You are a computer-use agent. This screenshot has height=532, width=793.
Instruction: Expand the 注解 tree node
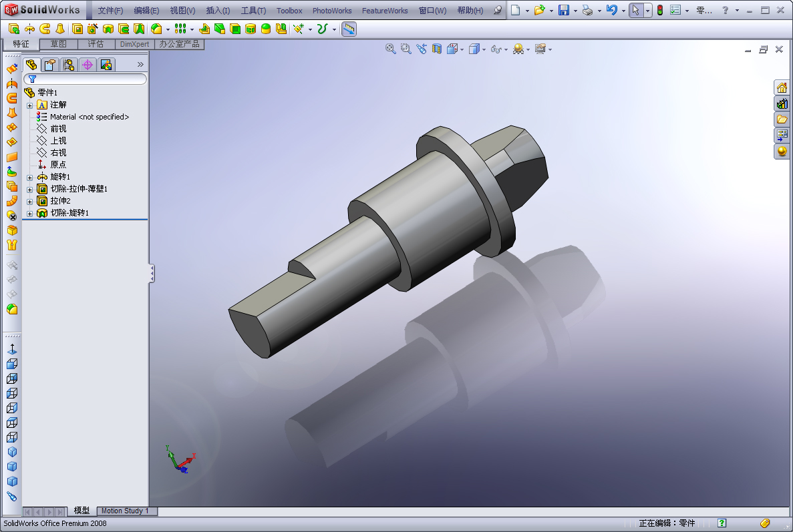30,105
